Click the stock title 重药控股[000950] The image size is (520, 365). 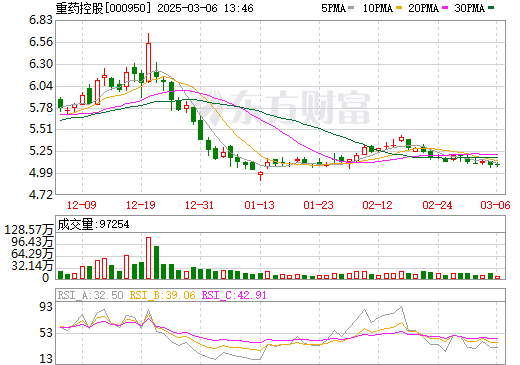(x=104, y=8)
